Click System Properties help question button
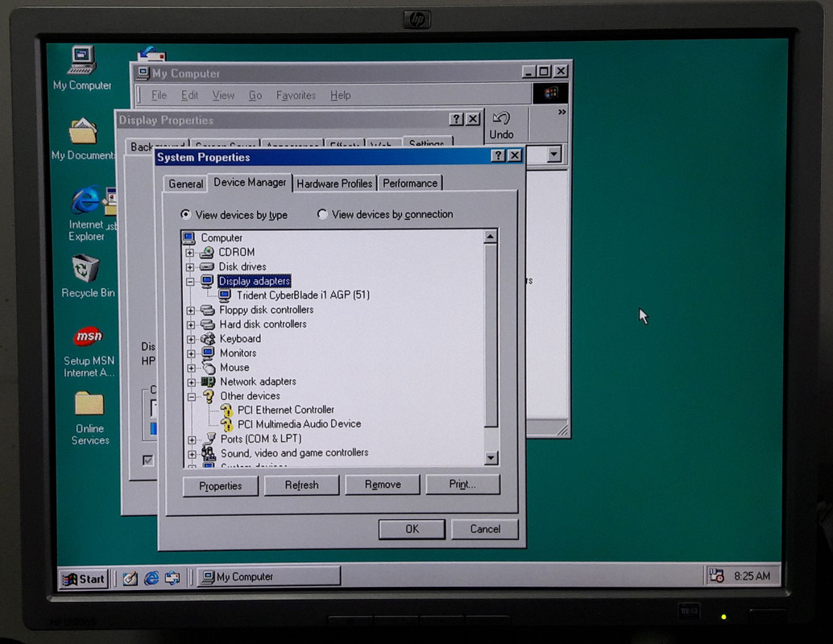Image resolution: width=833 pixels, height=644 pixels. pos(498,155)
